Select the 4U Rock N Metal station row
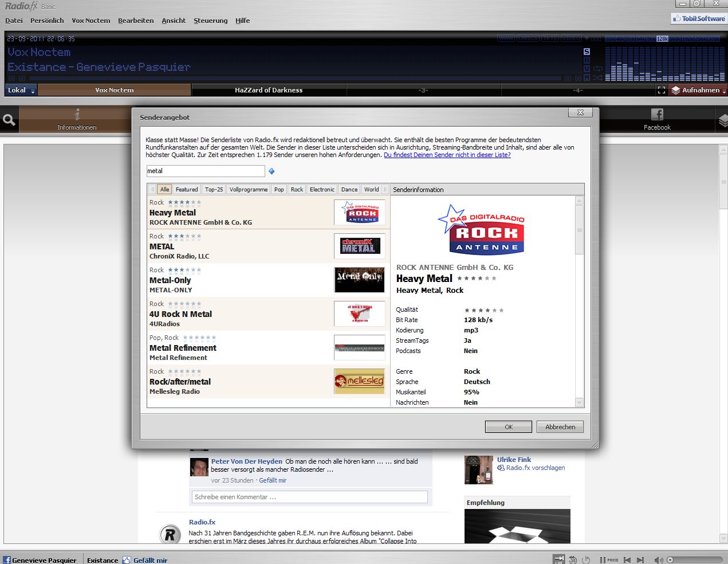Viewport: 728px width, 564px height. click(x=268, y=314)
